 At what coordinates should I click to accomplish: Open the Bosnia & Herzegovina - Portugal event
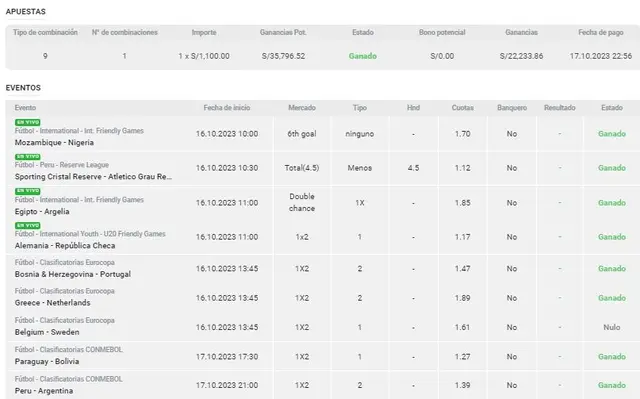point(73,274)
